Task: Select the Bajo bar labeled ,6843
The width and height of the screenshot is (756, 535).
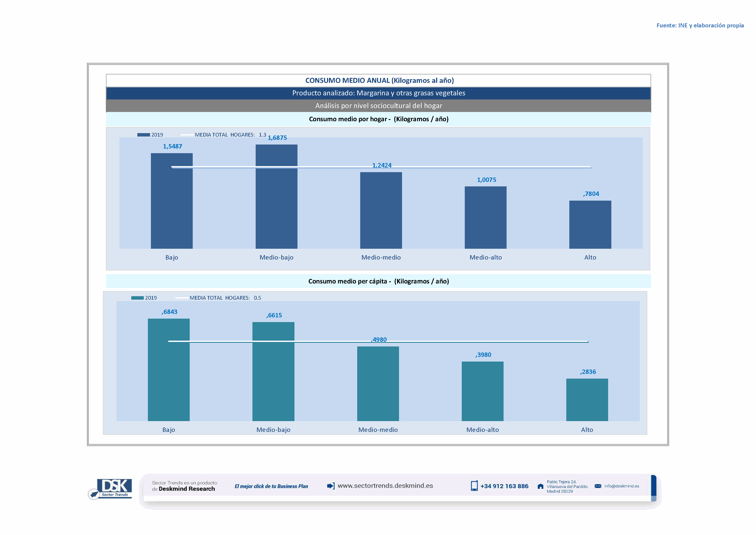Action: click(169, 369)
